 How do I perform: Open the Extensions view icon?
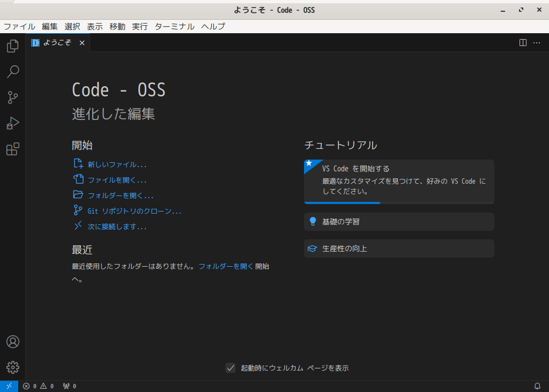pyautogui.click(x=13, y=149)
